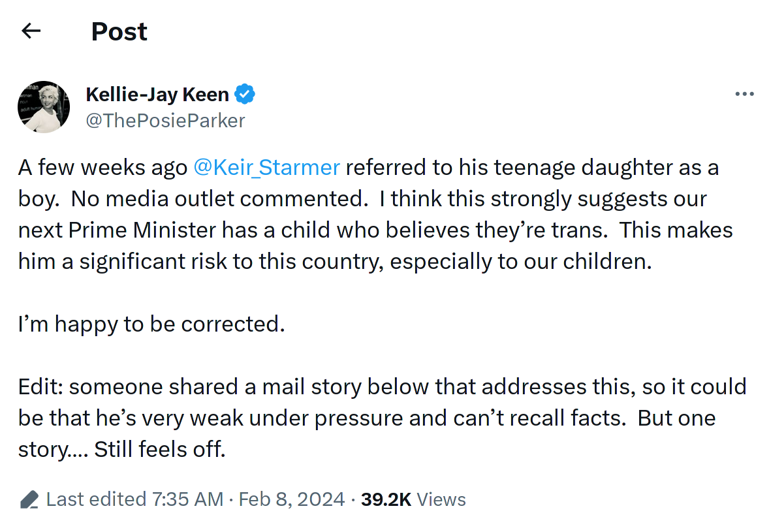Open the 39.2K view count
Image resolution: width=771 pixels, height=532 pixels.
pos(386,499)
